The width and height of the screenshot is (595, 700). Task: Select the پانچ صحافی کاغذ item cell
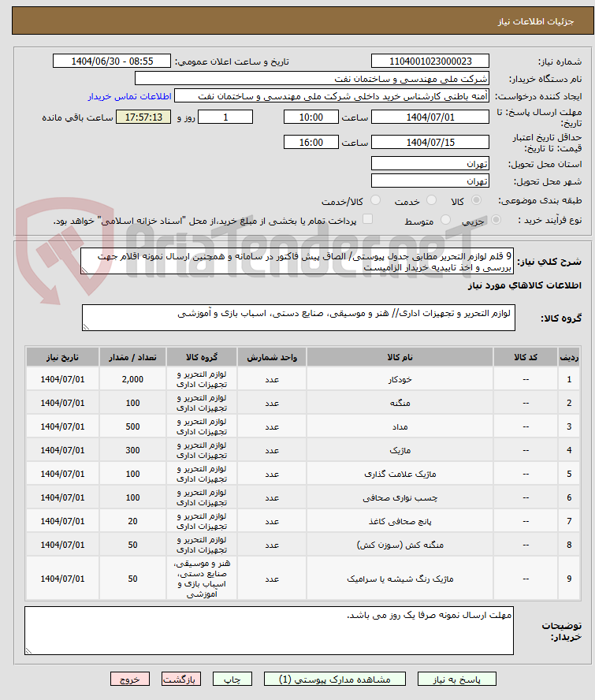(x=400, y=521)
